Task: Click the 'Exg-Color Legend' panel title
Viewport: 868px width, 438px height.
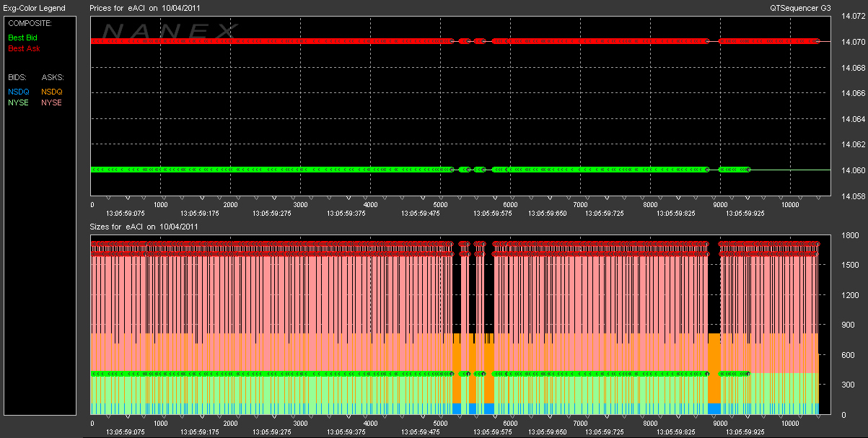Action: click(35, 8)
